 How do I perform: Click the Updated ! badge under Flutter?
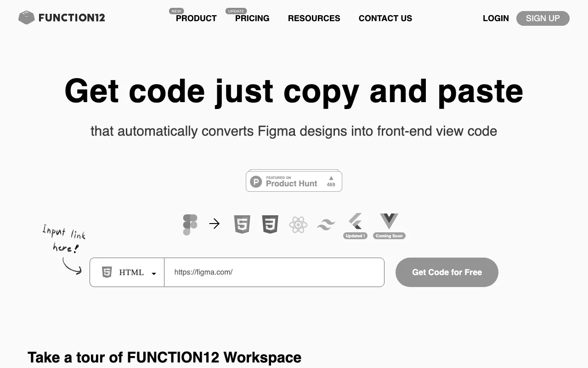[355, 236]
